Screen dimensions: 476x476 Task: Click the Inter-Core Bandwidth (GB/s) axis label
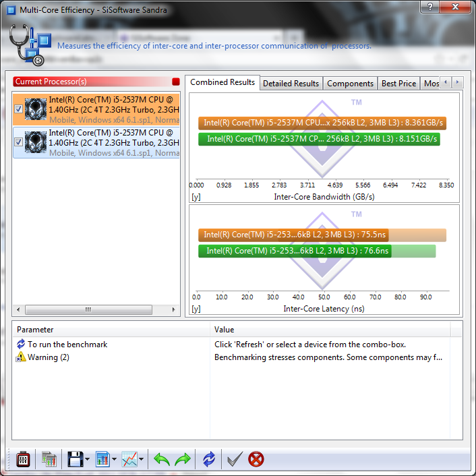pyautogui.click(x=324, y=197)
